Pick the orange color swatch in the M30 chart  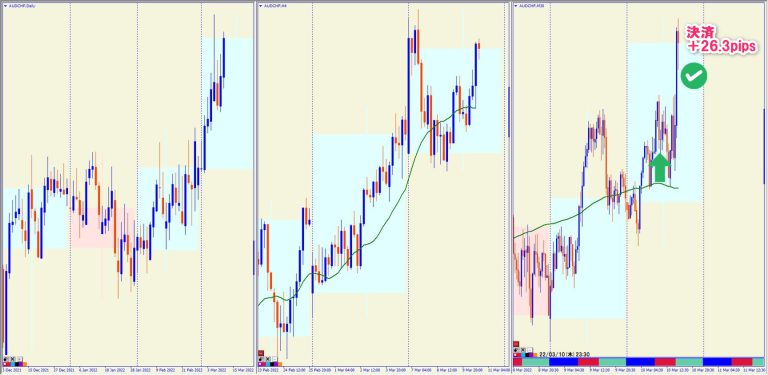[x=535, y=355]
